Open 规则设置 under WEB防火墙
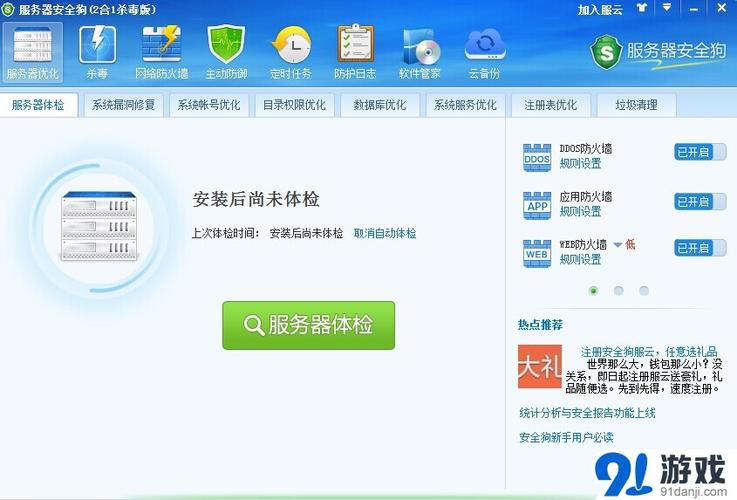Image resolution: width=737 pixels, height=500 pixels. pos(580,259)
